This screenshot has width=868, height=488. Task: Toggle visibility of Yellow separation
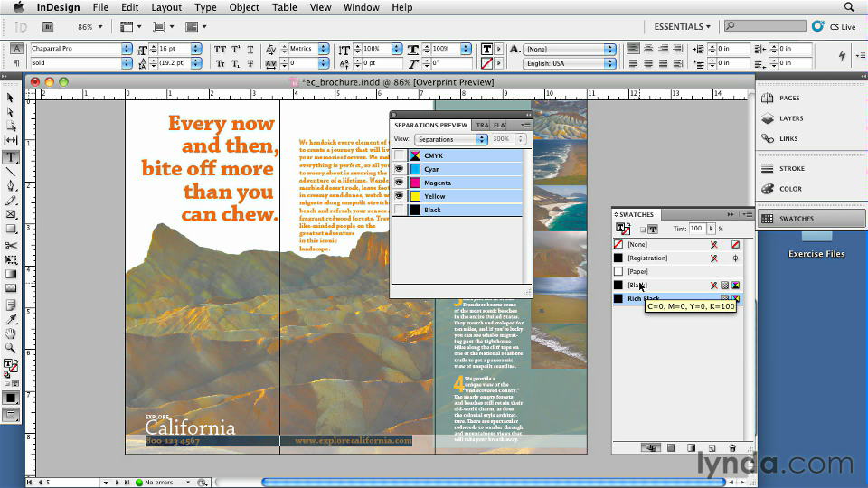[399, 196]
